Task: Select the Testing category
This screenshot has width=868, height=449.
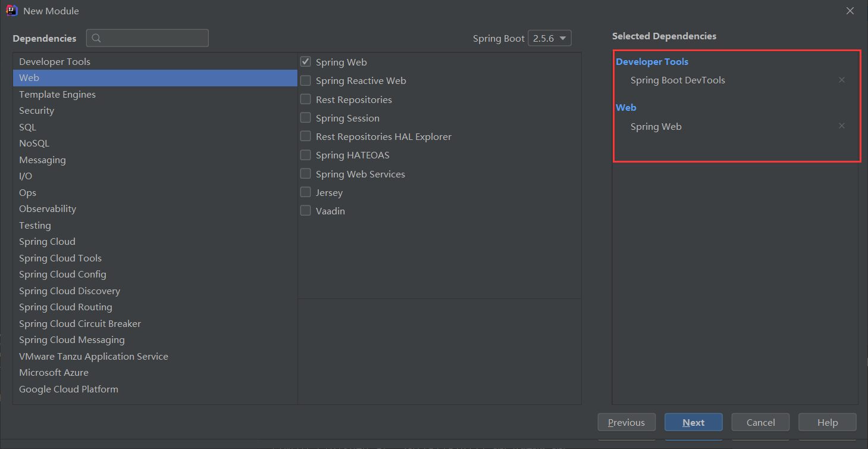Action: click(x=155, y=225)
